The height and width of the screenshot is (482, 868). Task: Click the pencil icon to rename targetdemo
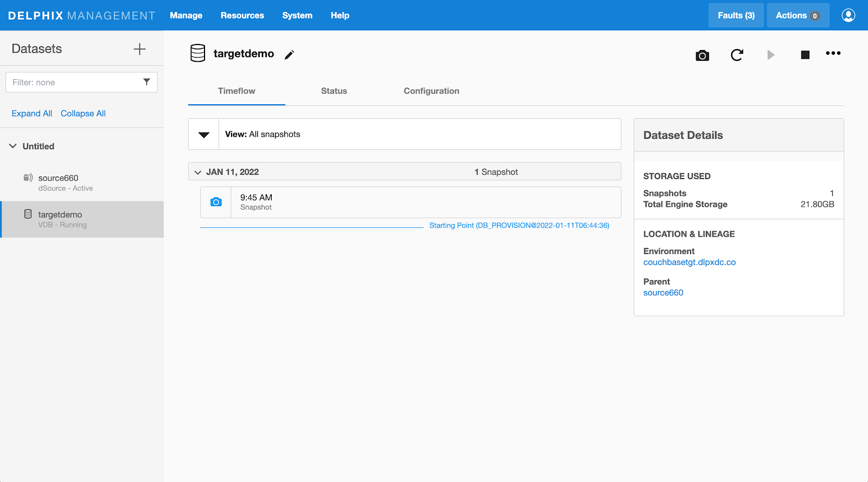(289, 55)
